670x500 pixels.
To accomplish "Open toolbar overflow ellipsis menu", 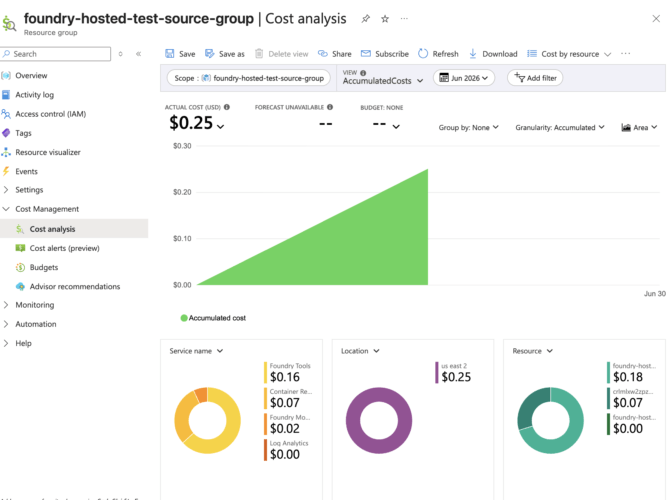I will [626, 53].
